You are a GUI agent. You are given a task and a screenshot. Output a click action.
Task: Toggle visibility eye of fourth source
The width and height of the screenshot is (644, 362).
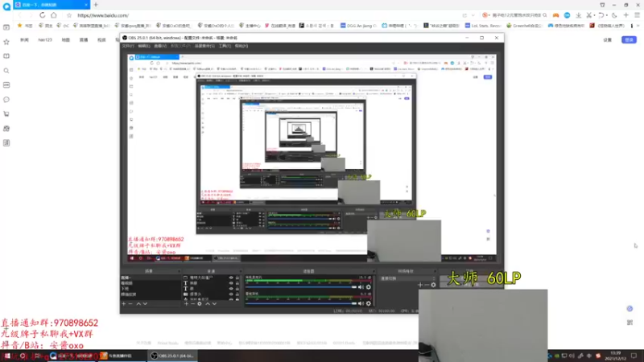(x=231, y=294)
